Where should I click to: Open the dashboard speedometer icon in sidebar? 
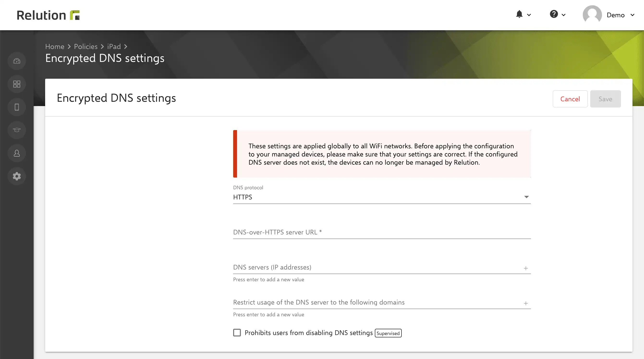[x=17, y=61]
